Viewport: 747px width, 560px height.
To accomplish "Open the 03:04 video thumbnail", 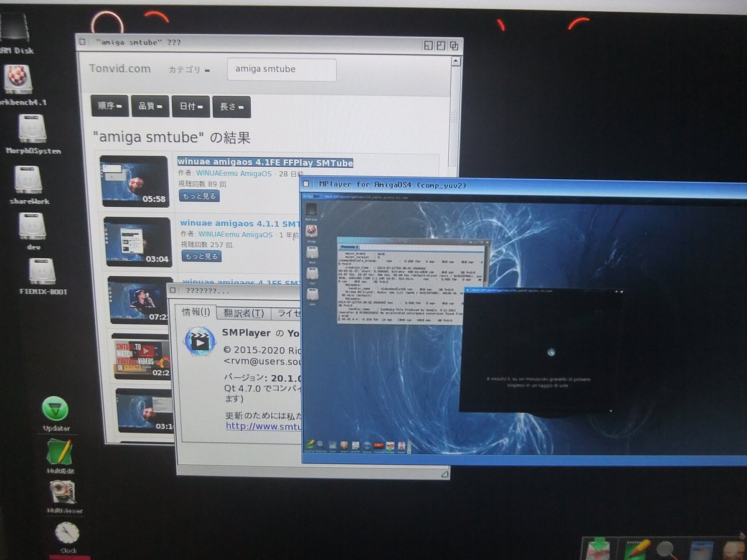I will (x=138, y=241).
